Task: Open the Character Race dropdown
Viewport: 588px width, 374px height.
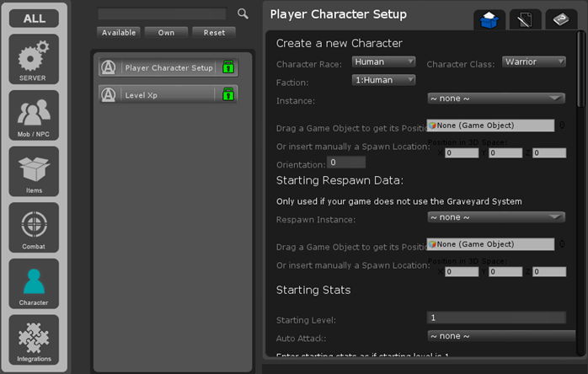Action: pyautogui.click(x=383, y=61)
